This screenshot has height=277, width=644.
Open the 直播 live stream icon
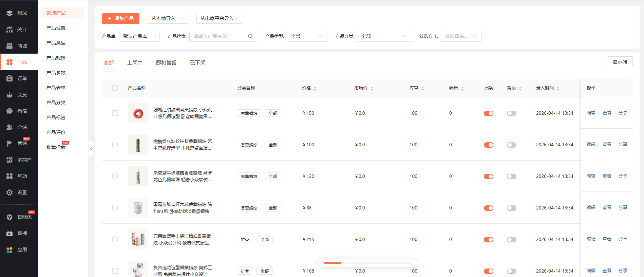point(10,233)
